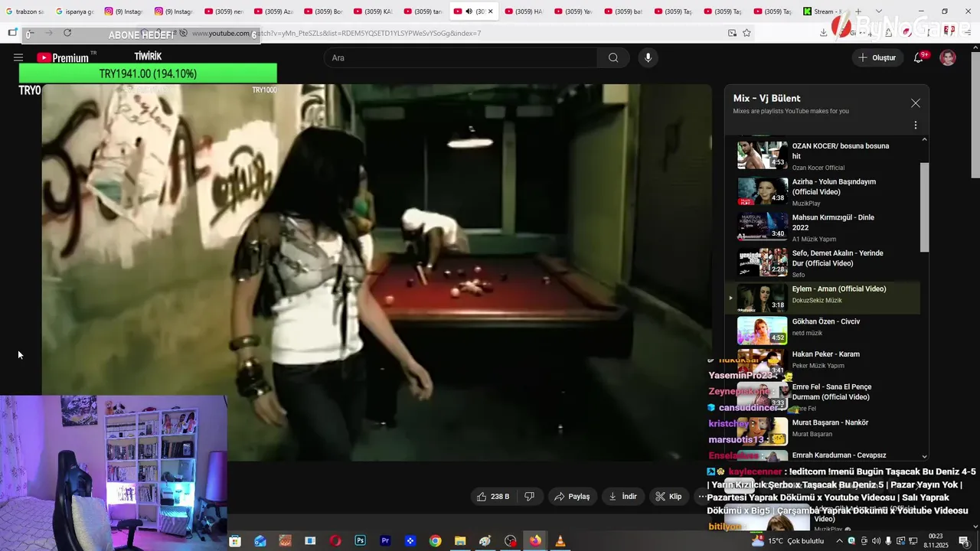Play Azirha - Yolun Başındayım thumbnail

pos(763,191)
